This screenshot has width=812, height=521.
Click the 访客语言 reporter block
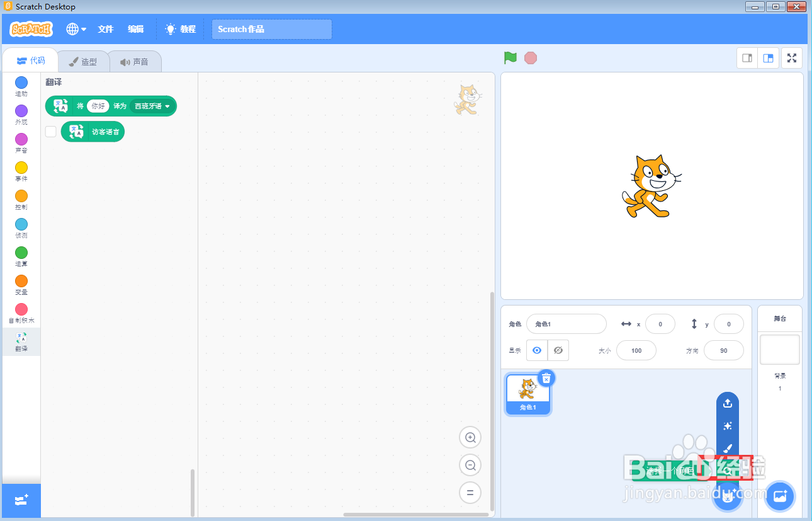click(x=93, y=132)
